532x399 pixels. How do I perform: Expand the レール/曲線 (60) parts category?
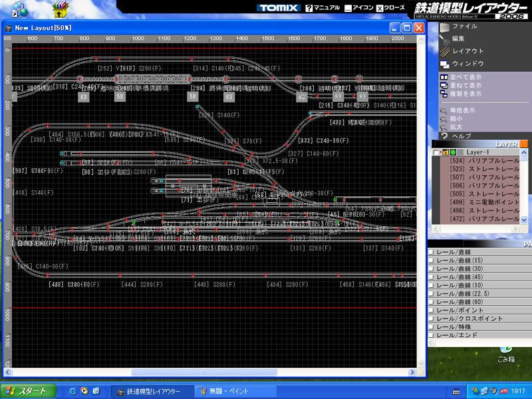pos(479,302)
